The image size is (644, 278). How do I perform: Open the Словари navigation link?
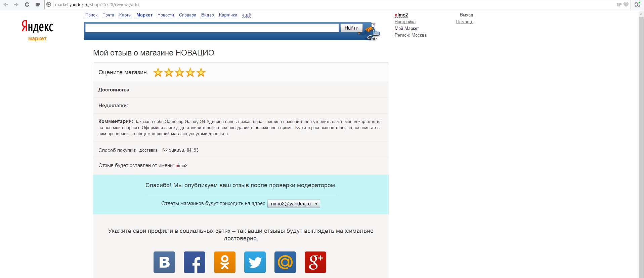coord(187,15)
